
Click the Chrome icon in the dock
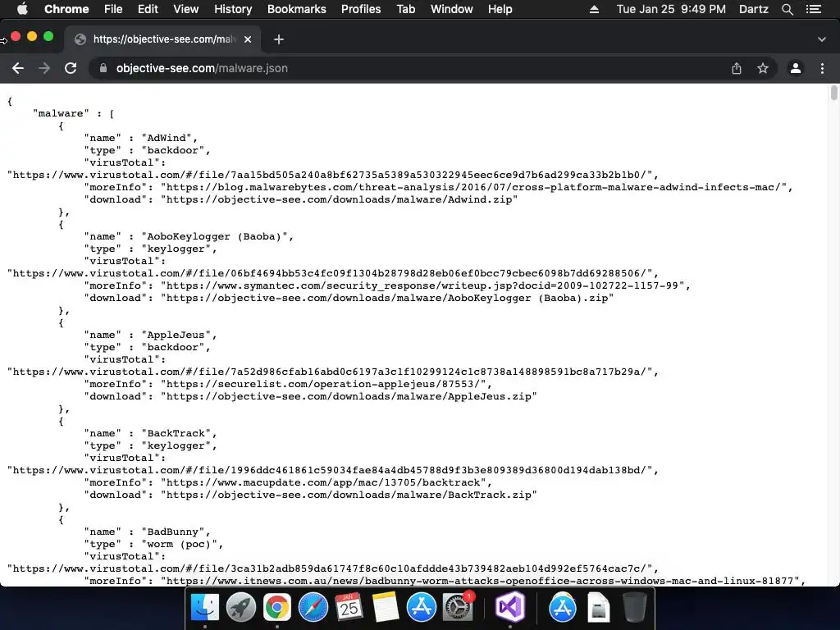coord(277,608)
